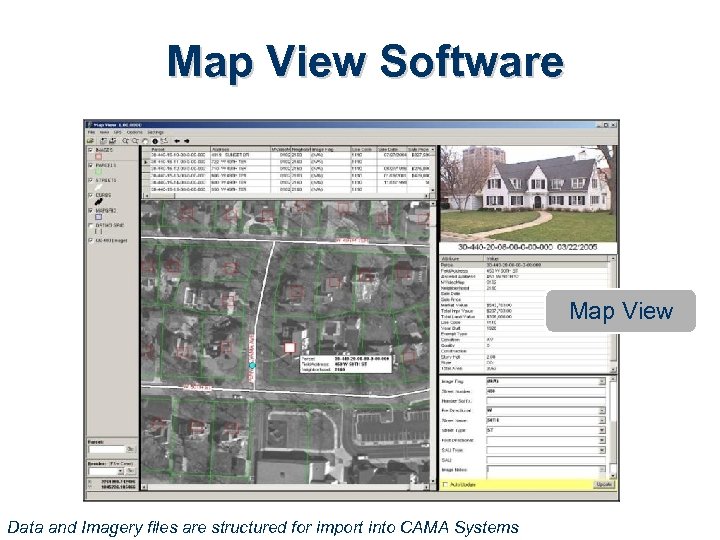Toggle the ortho images layer checkbox
720x540 pixels.
click(90, 240)
